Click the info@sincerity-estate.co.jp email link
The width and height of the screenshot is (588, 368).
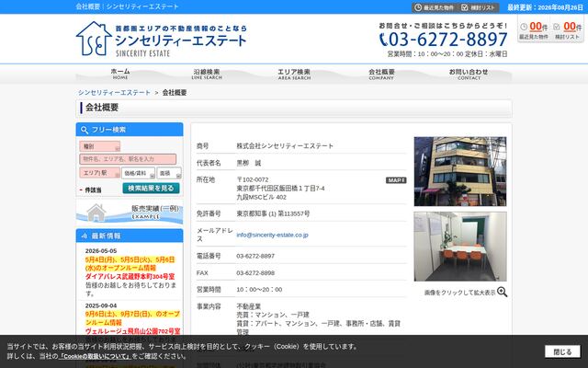(x=272, y=235)
